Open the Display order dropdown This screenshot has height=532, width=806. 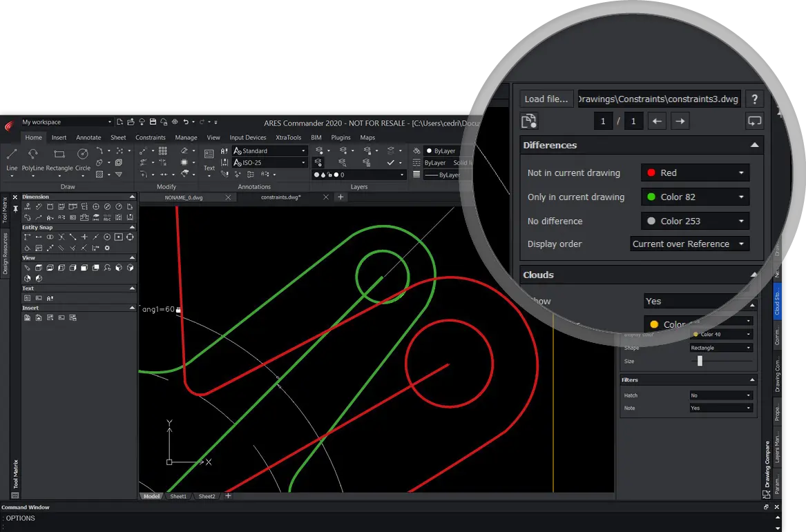tap(689, 244)
